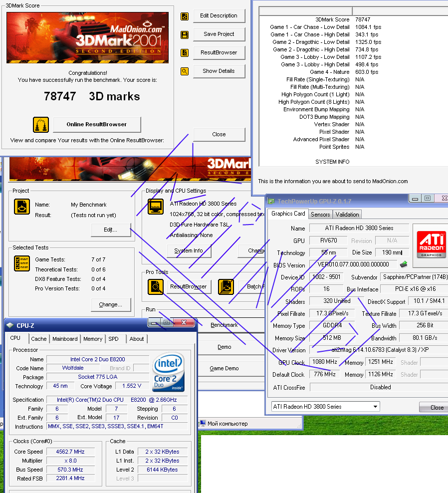
Task: Click the Save Project button
Action: (219, 34)
